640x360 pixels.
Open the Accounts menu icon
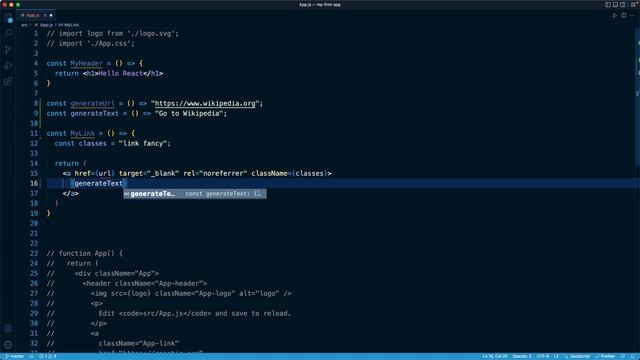click(x=8, y=329)
